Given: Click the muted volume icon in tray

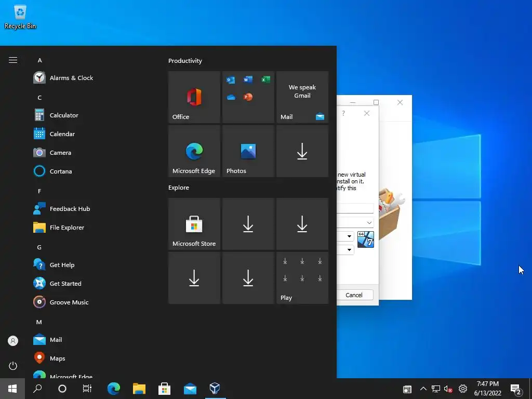Looking at the screenshot, I should coord(448,389).
